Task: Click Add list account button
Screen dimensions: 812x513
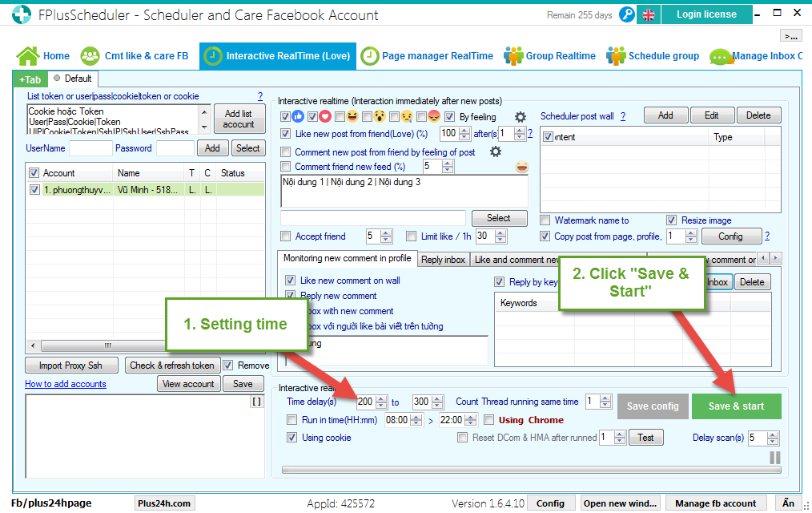Action: pos(239,119)
